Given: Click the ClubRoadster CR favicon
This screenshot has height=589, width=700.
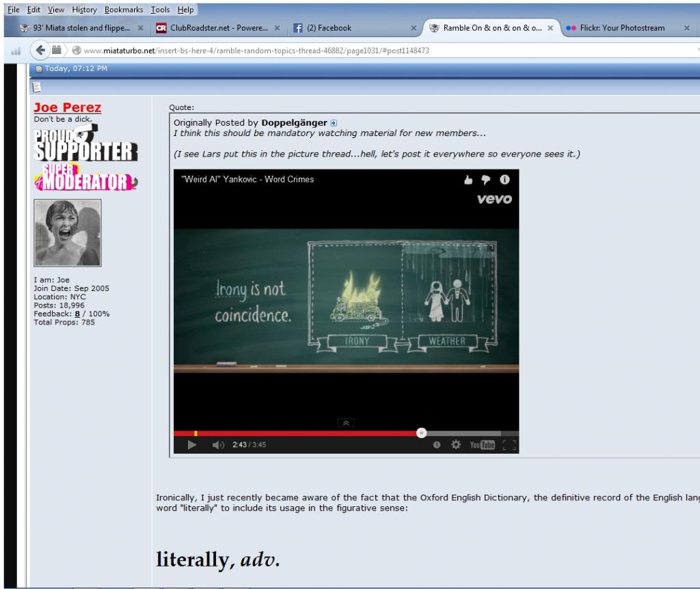Looking at the screenshot, I should point(161,28).
